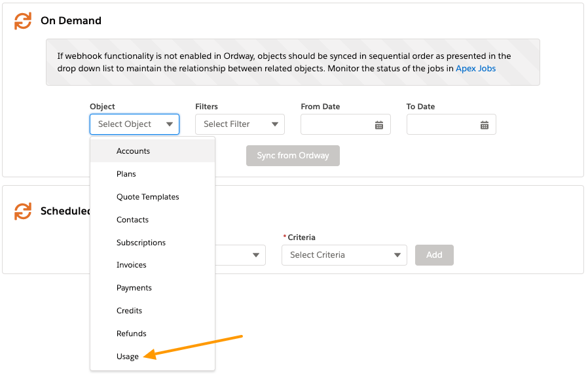The image size is (588, 384).
Task: Pick Subscriptions from the list
Action: 153,243
